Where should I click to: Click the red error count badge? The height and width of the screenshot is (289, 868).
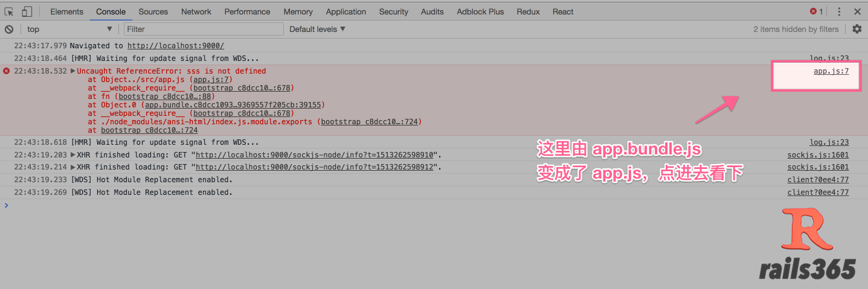(817, 11)
